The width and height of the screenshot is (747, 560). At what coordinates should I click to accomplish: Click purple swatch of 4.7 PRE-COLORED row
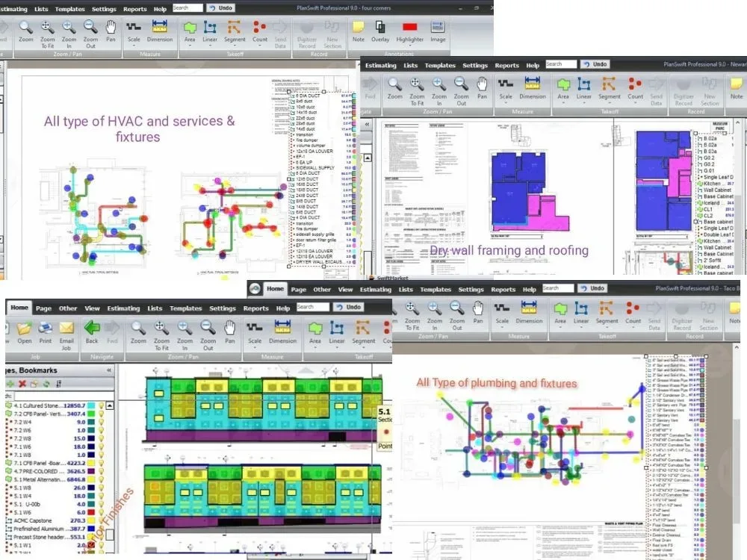pos(90,471)
